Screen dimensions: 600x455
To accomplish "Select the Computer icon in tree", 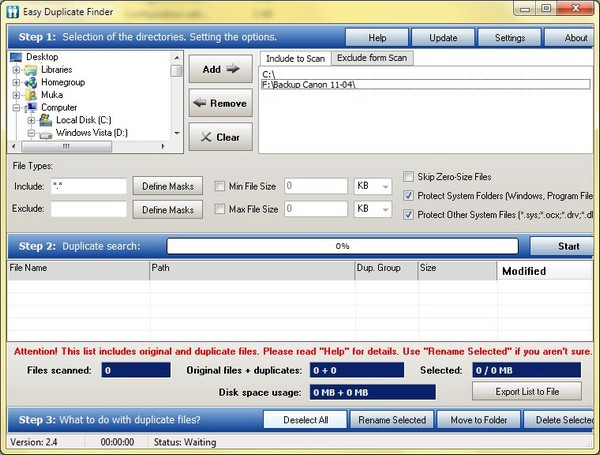I will tap(31, 108).
